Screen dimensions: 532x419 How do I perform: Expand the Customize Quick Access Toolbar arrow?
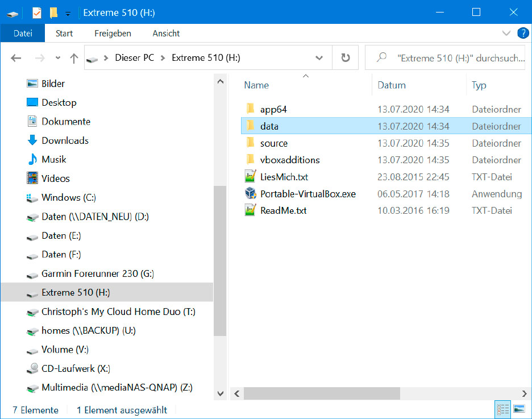pos(68,12)
